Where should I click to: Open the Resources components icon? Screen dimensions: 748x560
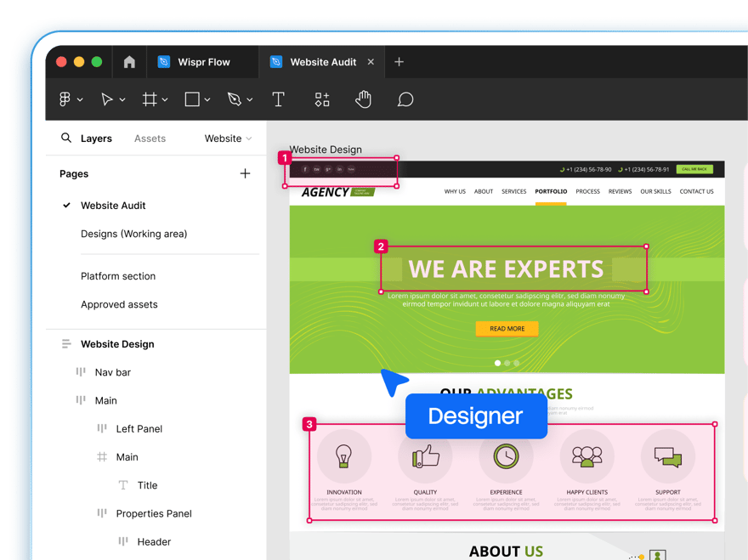pos(322,99)
